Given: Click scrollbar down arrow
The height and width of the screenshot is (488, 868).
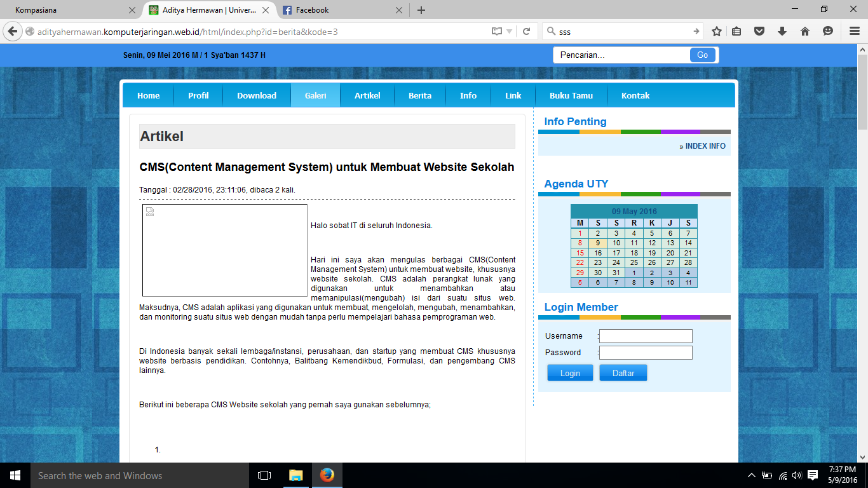Looking at the screenshot, I should pos(862,457).
